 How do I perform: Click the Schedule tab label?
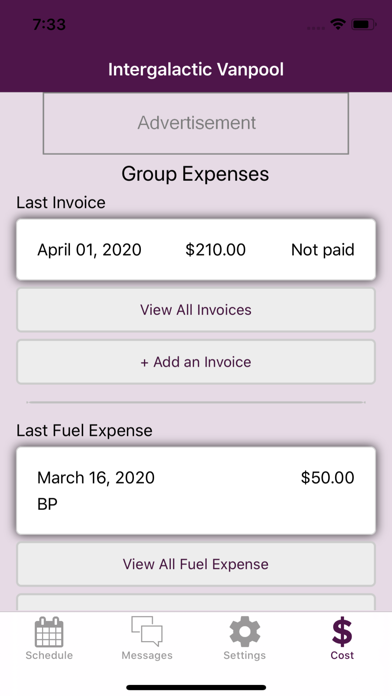pyautogui.click(x=49, y=655)
